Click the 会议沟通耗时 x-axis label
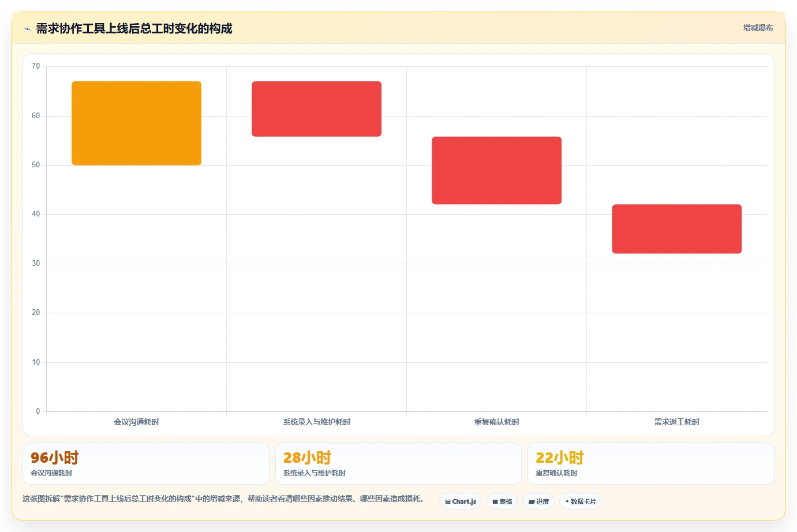Viewport: 797px width, 532px height. pyautogui.click(x=136, y=422)
